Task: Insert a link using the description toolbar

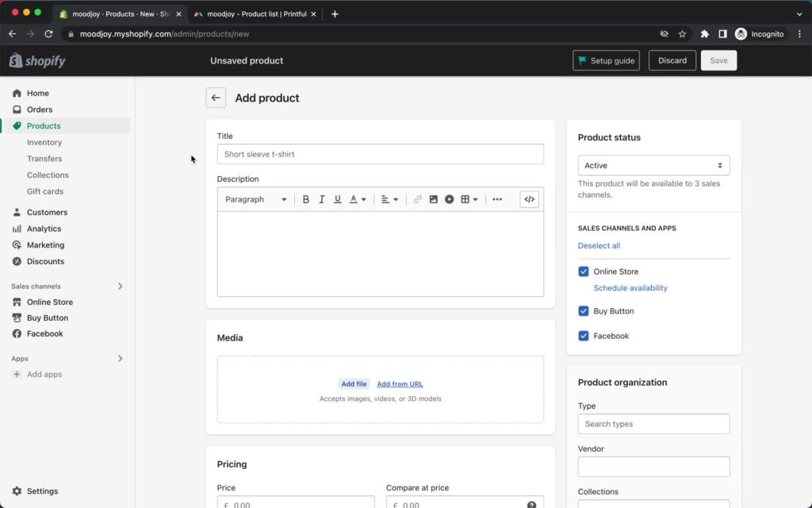Action: click(418, 199)
